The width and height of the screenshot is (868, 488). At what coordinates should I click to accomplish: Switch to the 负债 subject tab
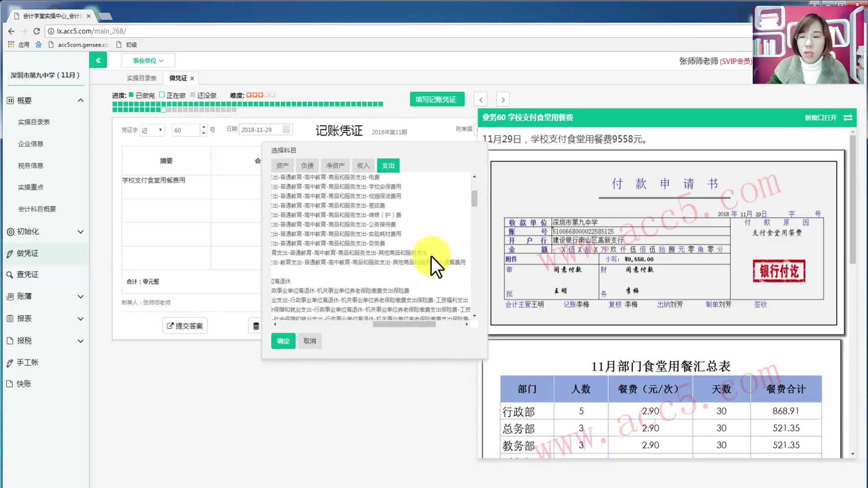tap(307, 165)
